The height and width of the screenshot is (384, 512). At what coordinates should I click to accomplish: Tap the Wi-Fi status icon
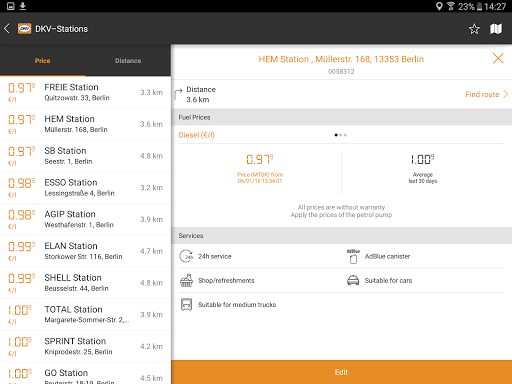coord(451,6)
